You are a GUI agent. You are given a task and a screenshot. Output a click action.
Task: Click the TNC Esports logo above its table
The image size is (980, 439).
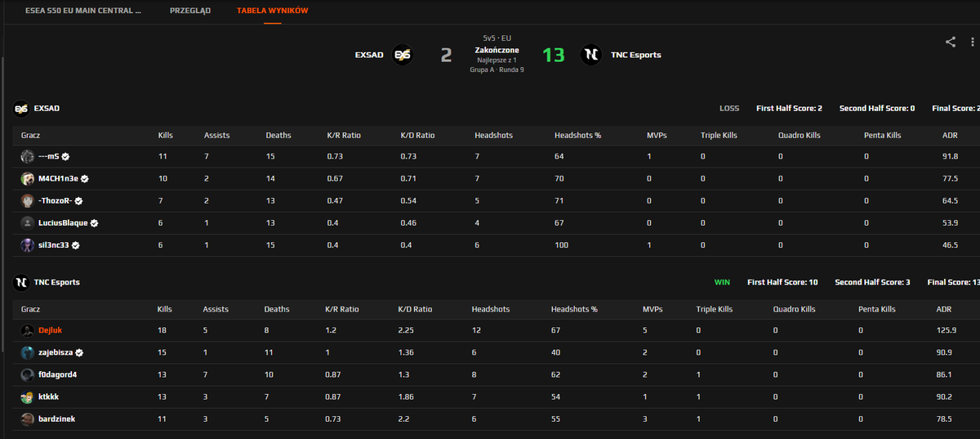pyautogui.click(x=21, y=282)
